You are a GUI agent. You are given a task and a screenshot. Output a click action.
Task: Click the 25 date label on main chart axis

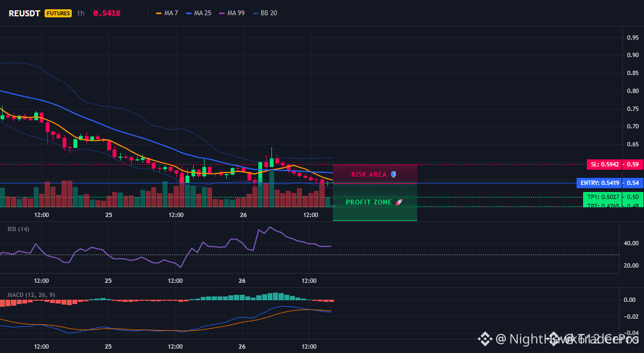point(108,215)
